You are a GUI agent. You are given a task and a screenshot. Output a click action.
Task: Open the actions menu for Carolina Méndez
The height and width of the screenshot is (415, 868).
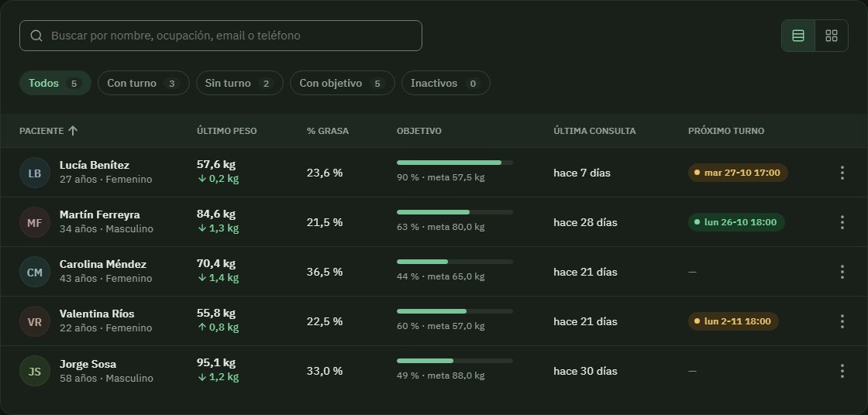tap(842, 272)
